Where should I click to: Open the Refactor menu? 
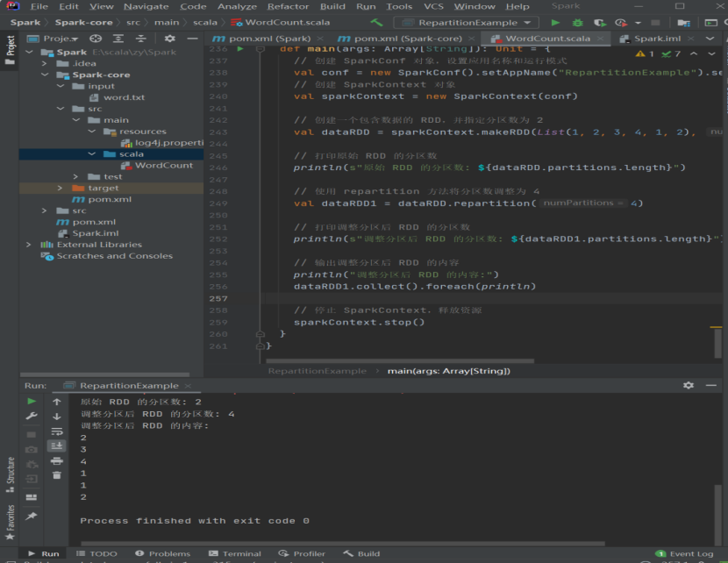pyautogui.click(x=288, y=6)
